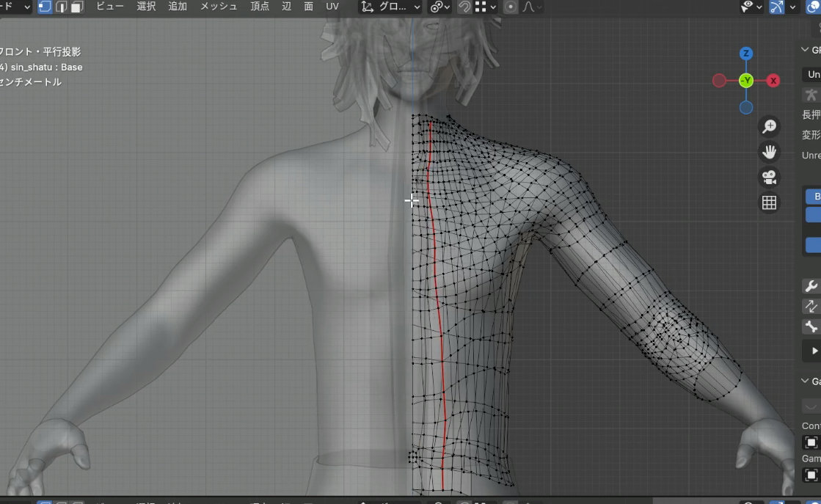Click the swap arrows icon in sidebar
This screenshot has height=504, width=821.
(x=811, y=306)
